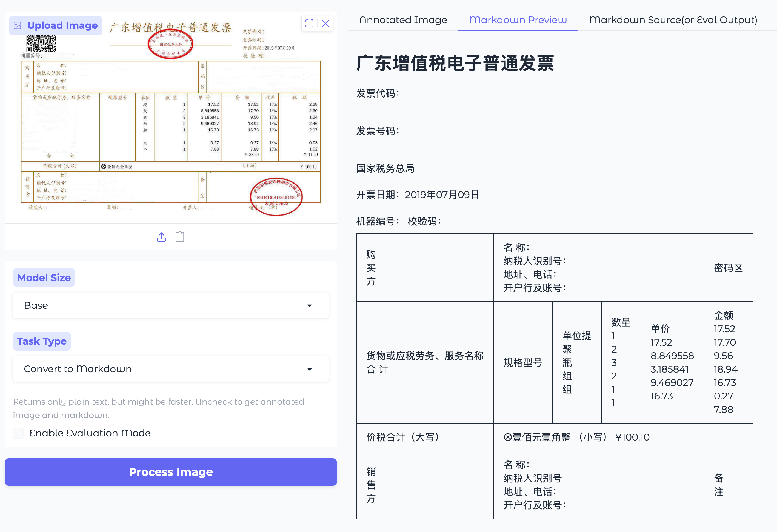777x532 pixels.
Task: Select Markdown Preview tab
Action: coord(518,20)
